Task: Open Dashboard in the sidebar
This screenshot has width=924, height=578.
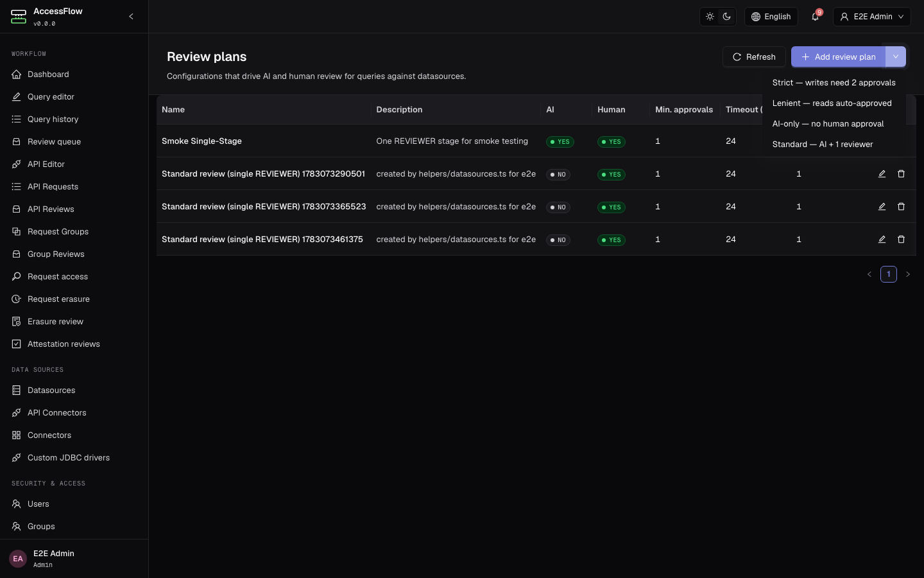Action: 74,74
